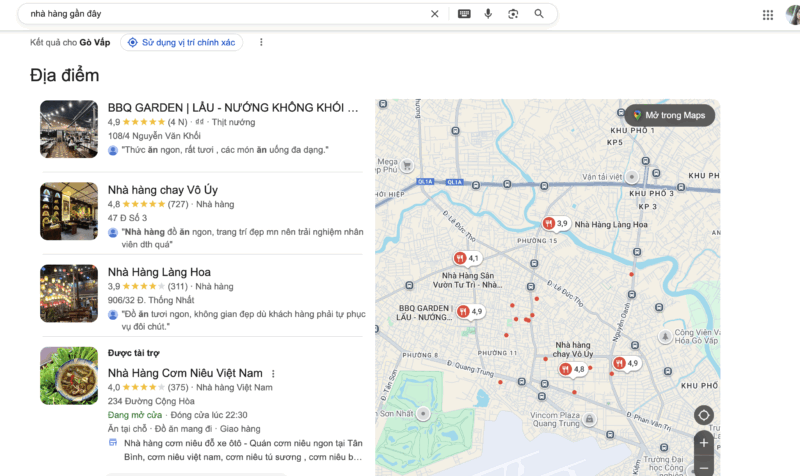Click address text 906/32 Đ. Thống Nhất
Image resolution: width=800 pixels, height=476 pixels.
(x=151, y=300)
